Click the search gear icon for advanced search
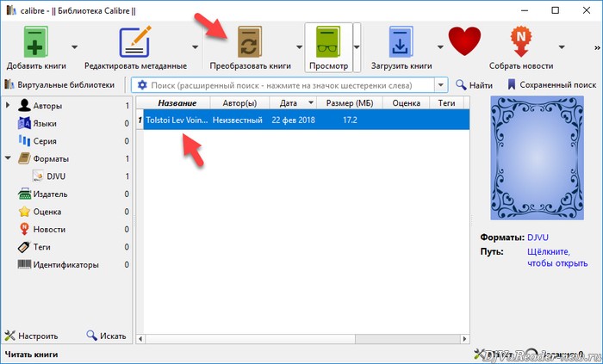The image size is (603, 364). [x=142, y=85]
